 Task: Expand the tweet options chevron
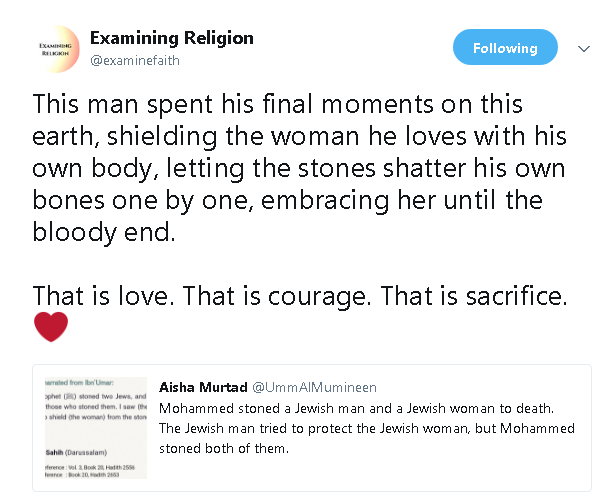point(585,49)
